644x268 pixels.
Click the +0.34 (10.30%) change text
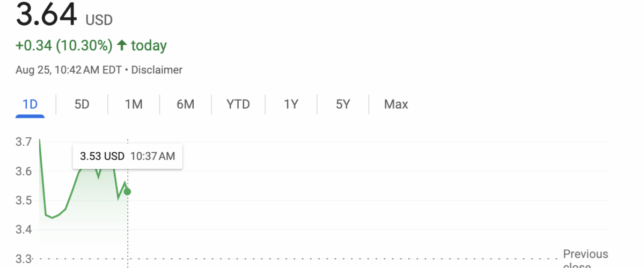(x=64, y=46)
